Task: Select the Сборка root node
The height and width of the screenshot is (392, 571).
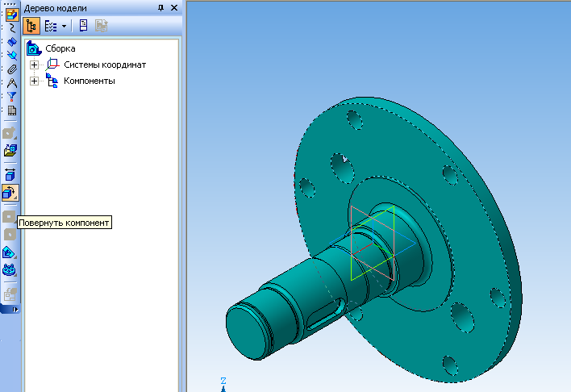Action: point(60,48)
